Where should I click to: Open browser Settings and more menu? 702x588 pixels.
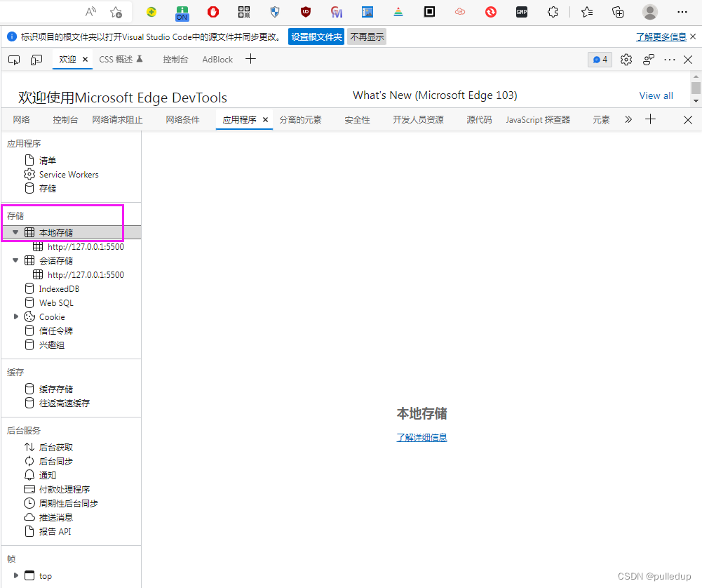coord(682,12)
